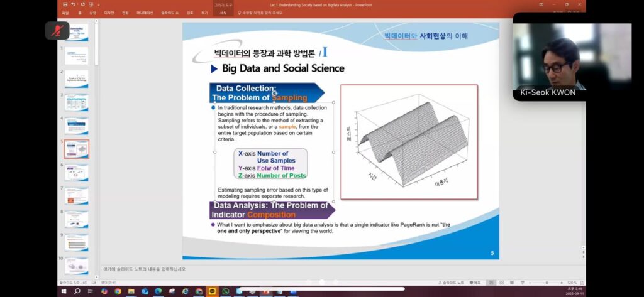Click the Tell Me search box with lightbulb
The width and height of the screenshot is (644, 297).
click(260, 13)
